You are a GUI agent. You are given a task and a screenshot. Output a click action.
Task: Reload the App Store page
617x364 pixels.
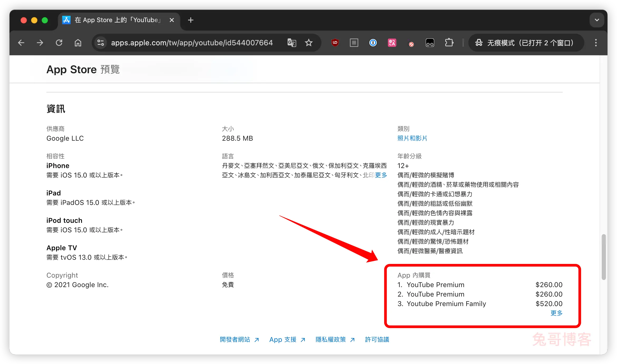pyautogui.click(x=59, y=43)
